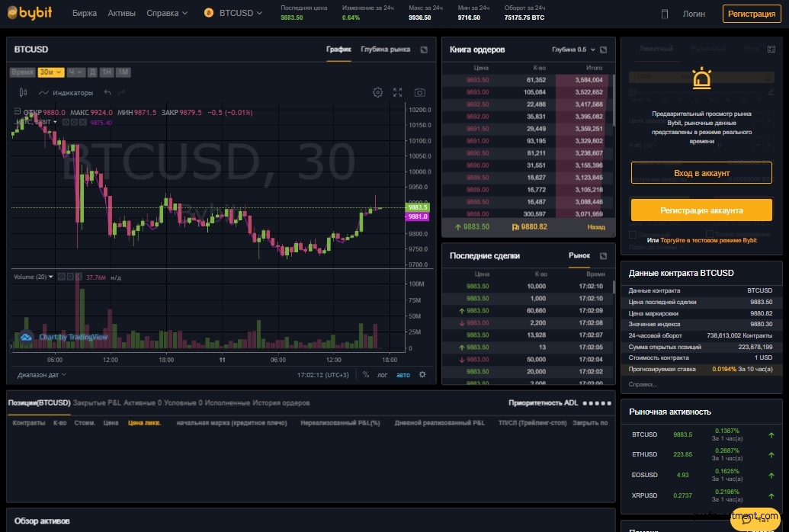Screen dimensions: 789x532
Task: Toggle auto scale (авто)
Action: [403, 375]
